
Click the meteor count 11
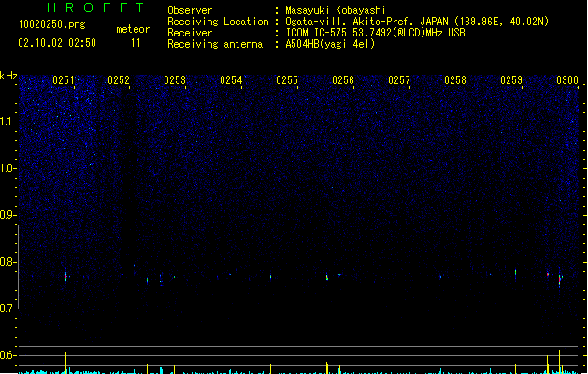tap(136, 43)
